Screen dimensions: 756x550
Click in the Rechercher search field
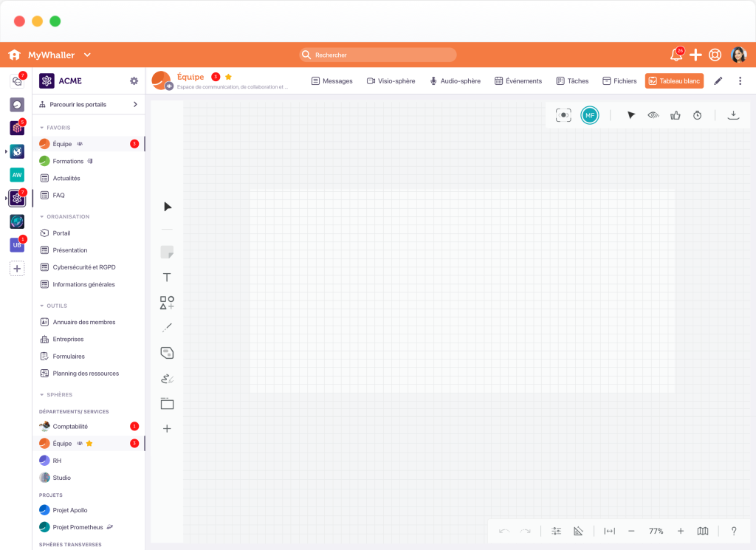pyautogui.click(x=377, y=55)
